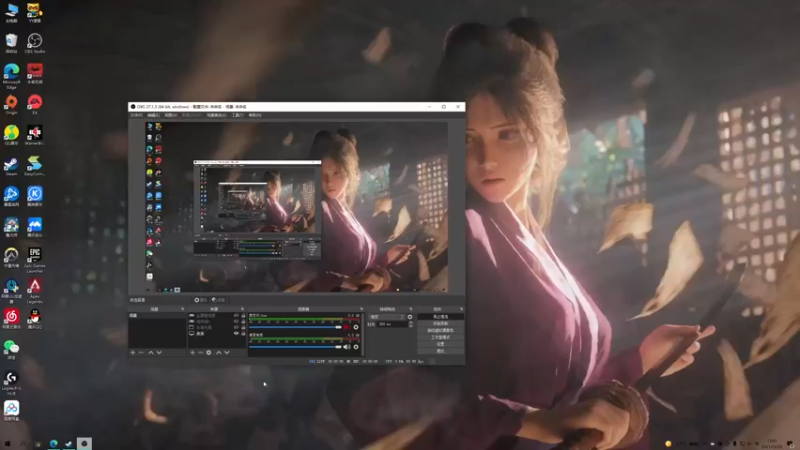Open mic/Aux audio settings gear
This screenshot has width=800, height=450.
pos(356,327)
